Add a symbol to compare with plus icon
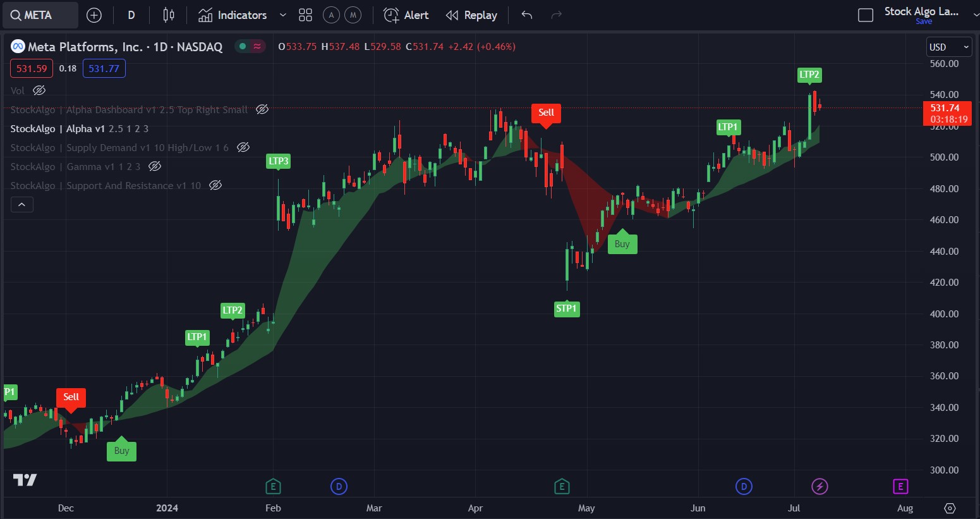 pyautogui.click(x=94, y=15)
